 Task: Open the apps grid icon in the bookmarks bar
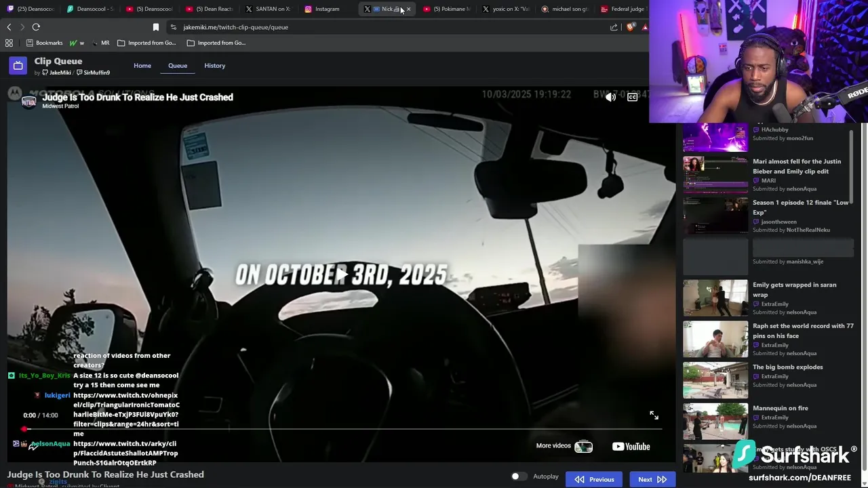(9, 43)
